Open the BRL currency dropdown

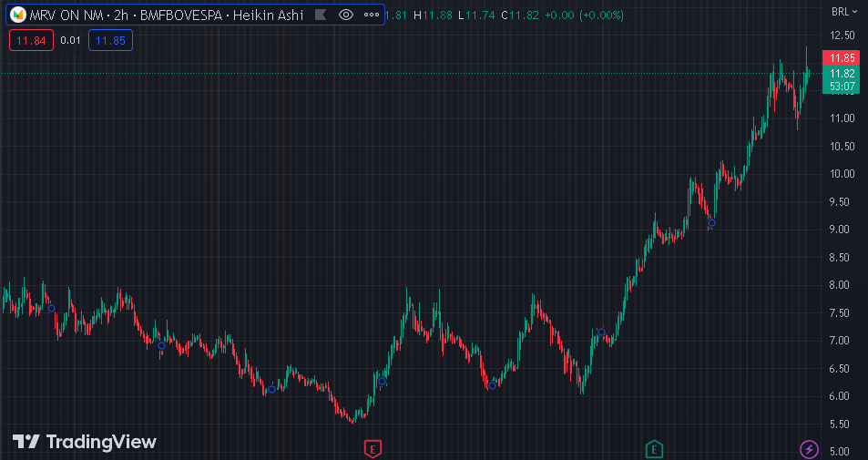[x=843, y=12]
